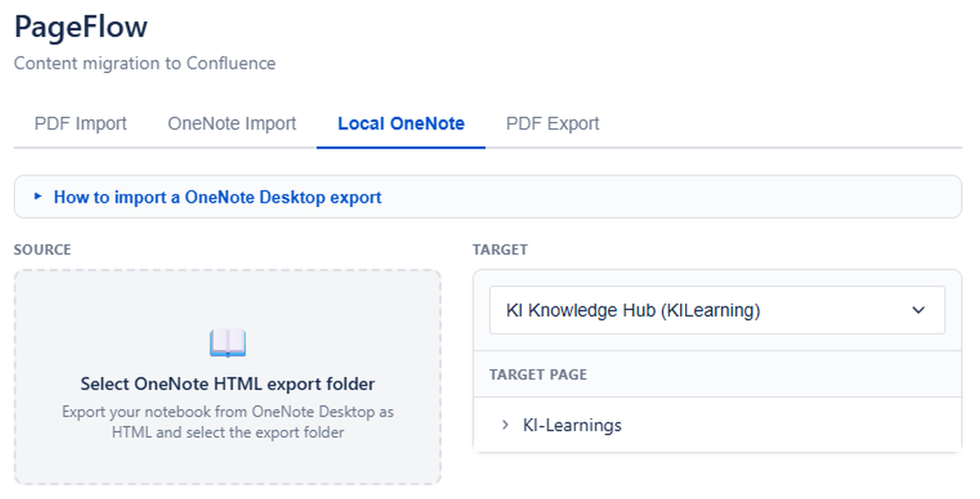Expand the KI-Learnings tree chevron
This screenshot has height=499, width=980.
[x=505, y=425]
